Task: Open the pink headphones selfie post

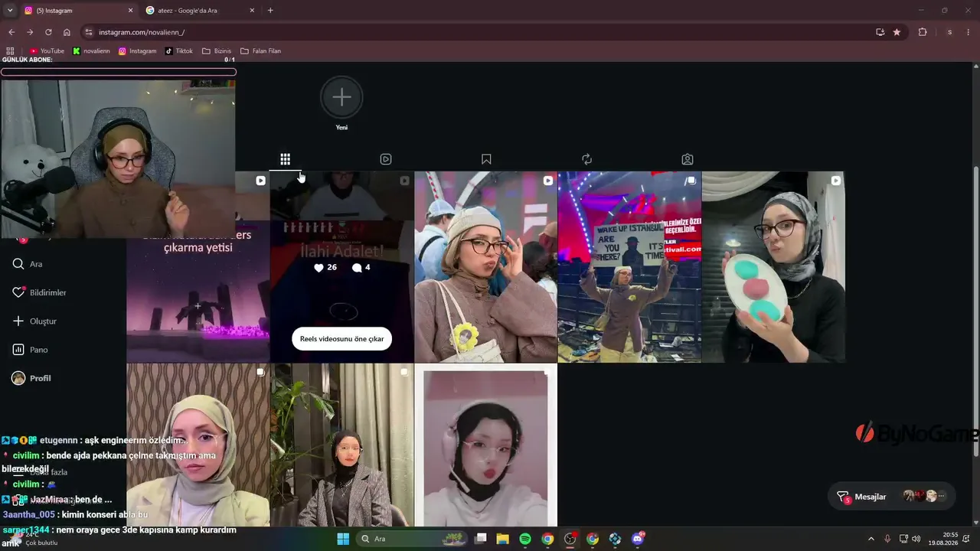Action: (x=486, y=445)
